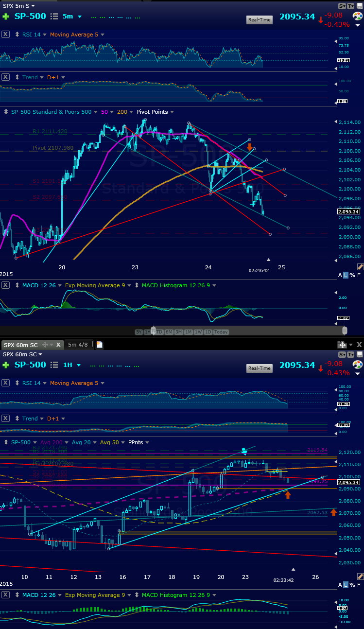Screen dimensions: 364x629
Task: Select the 5Y range button
Action: 139,332
